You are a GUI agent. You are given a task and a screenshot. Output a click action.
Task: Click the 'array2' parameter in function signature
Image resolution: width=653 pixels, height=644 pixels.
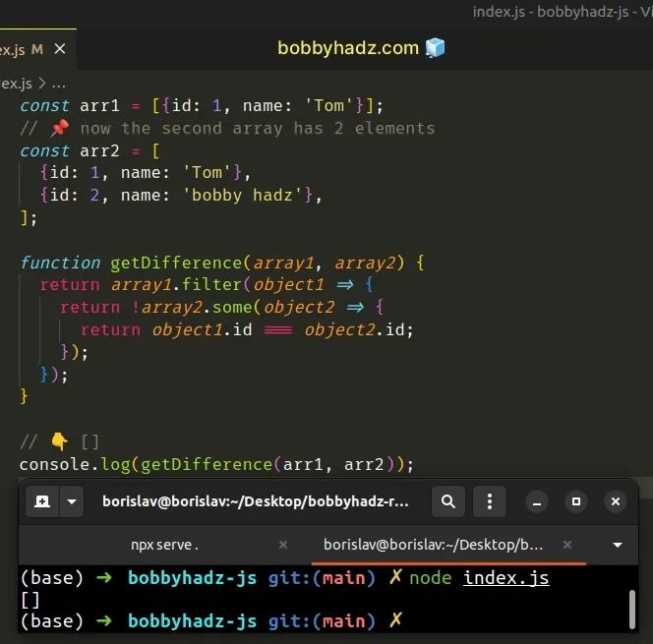pos(365,263)
